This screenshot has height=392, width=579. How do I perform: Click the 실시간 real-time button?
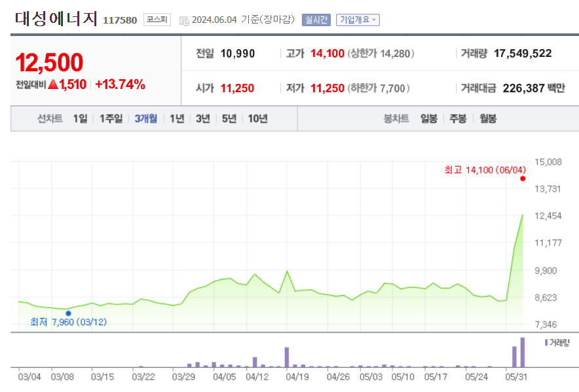pyautogui.click(x=316, y=20)
